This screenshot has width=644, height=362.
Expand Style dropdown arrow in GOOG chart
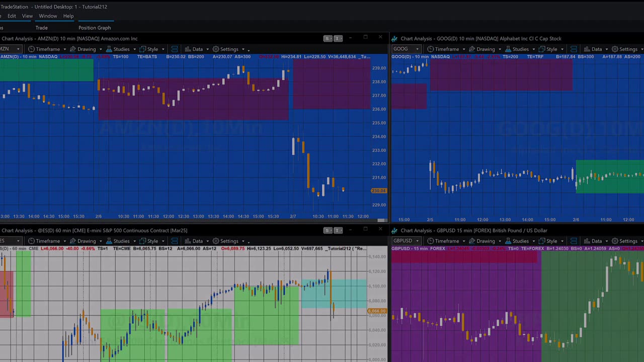562,50
